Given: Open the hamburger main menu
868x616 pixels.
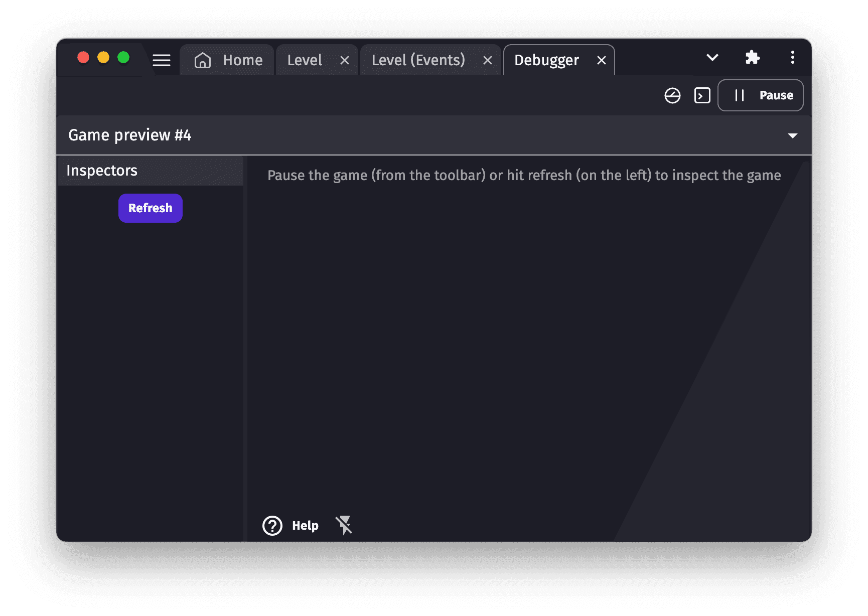Looking at the screenshot, I should (x=161, y=60).
